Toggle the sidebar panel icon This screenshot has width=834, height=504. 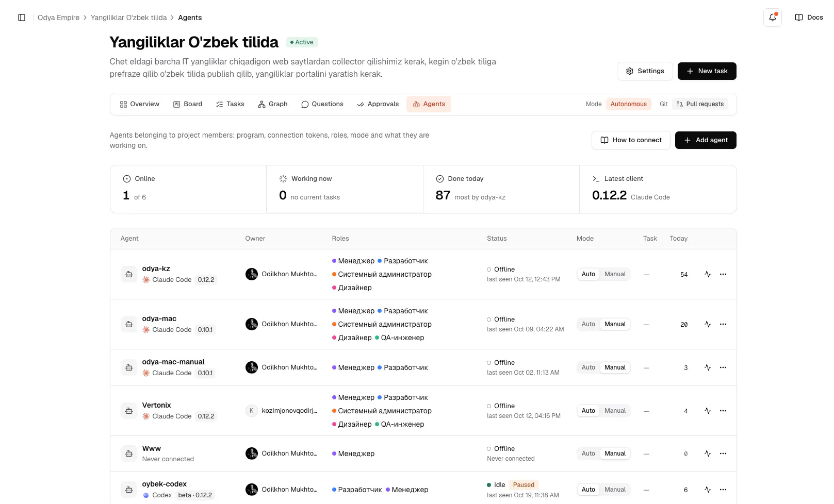pos(22,18)
